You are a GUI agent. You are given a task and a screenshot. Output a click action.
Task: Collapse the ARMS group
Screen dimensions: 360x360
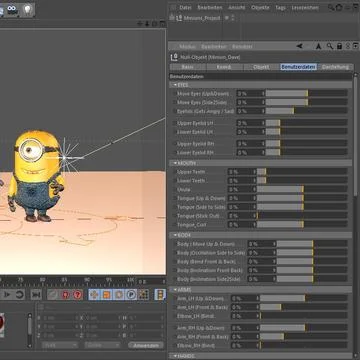coord(176,290)
